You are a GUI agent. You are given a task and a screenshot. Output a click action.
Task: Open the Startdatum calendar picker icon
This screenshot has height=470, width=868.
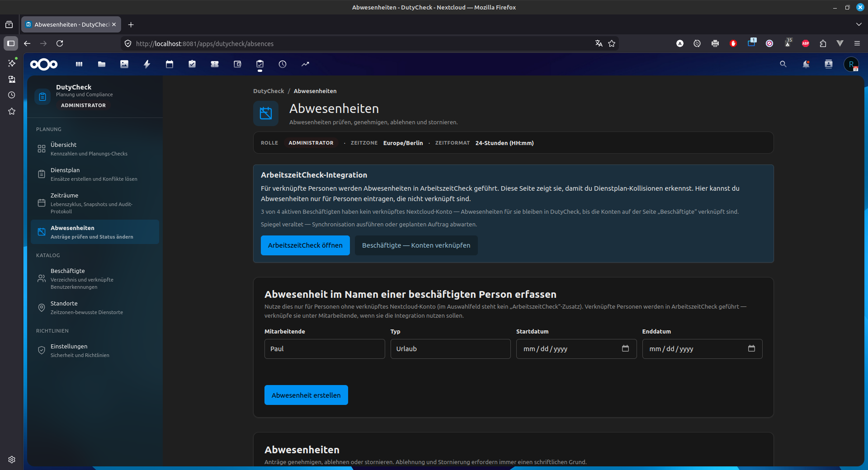point(625,348)
